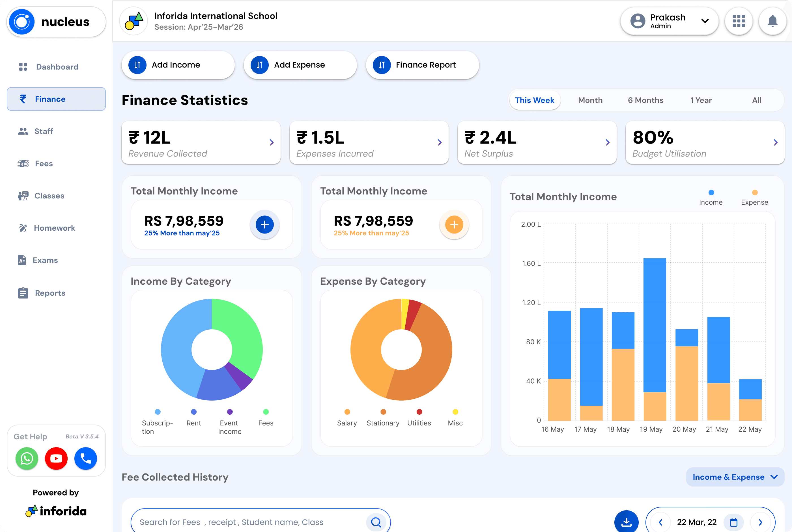Screen dimensions: 792x532
Task: Open the calendar date picker icon
Action: pos(734,522)
